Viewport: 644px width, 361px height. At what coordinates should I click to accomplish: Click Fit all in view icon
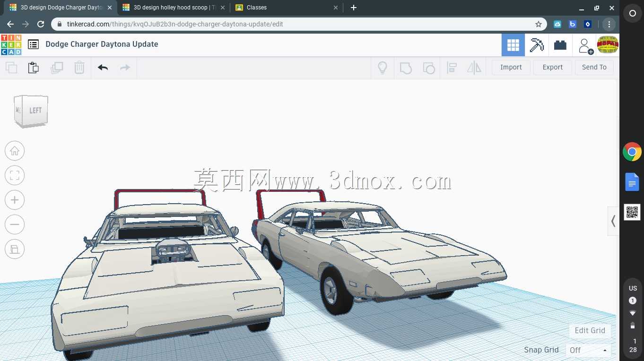[15, 176]
